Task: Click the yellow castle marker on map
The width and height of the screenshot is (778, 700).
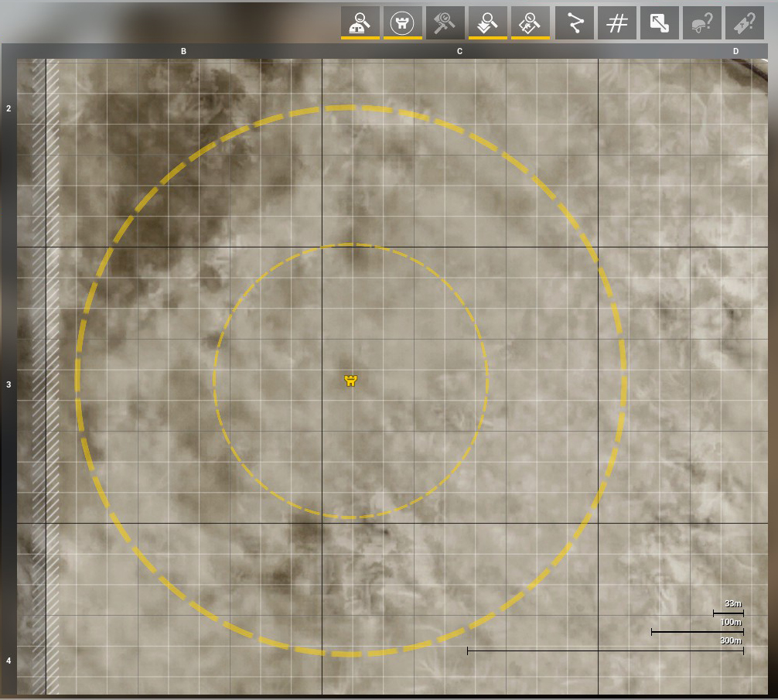Action: coord(351,381)
